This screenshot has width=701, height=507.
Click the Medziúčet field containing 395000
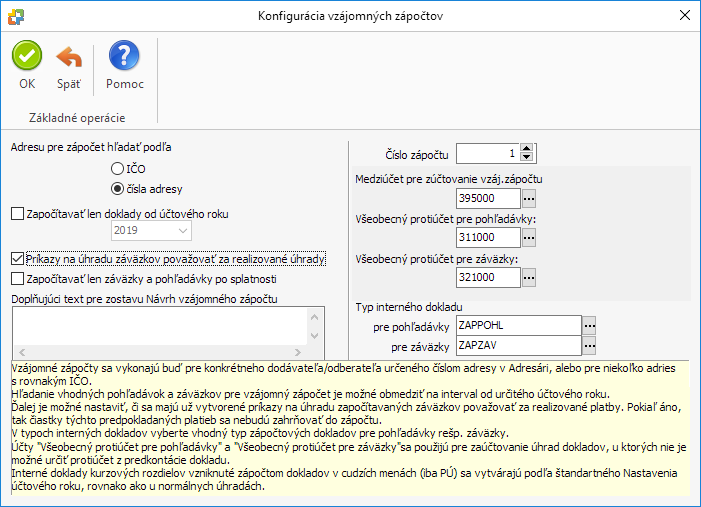(x=488, y=198)
